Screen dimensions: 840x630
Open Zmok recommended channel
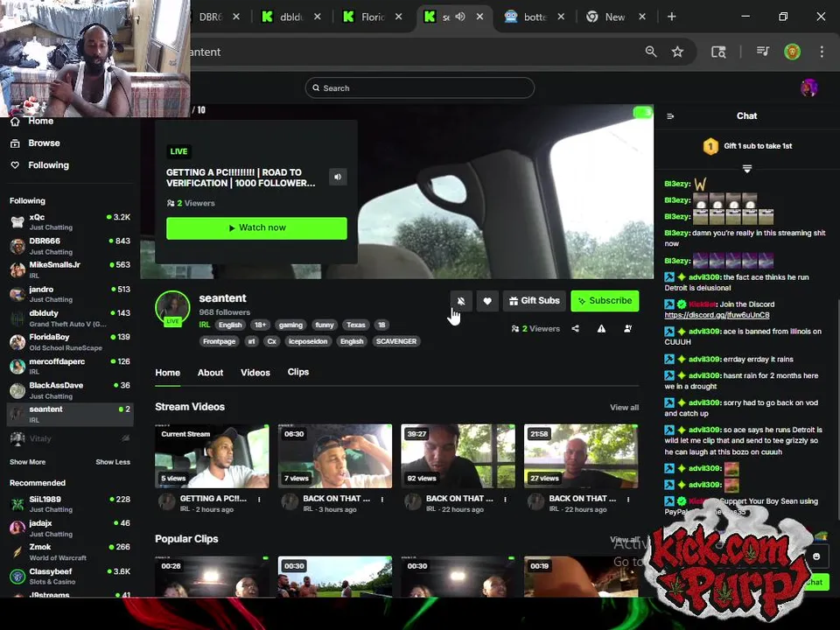(x=70, y=552)
